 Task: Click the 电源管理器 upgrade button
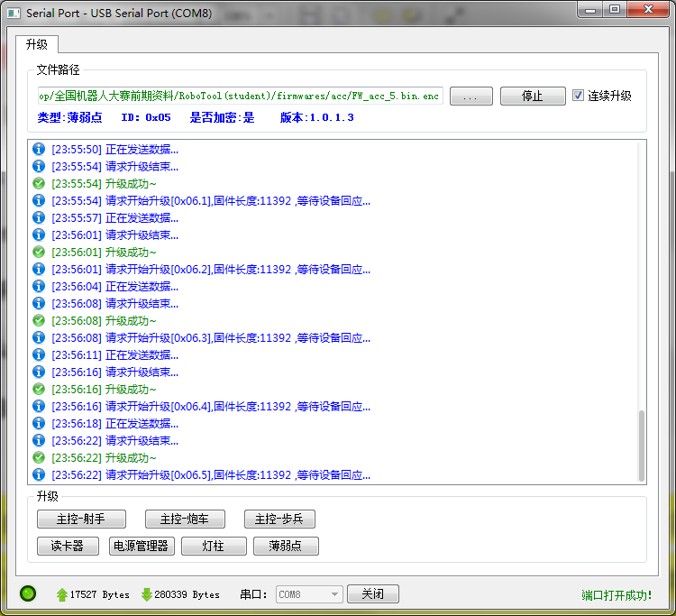[142, 547]
